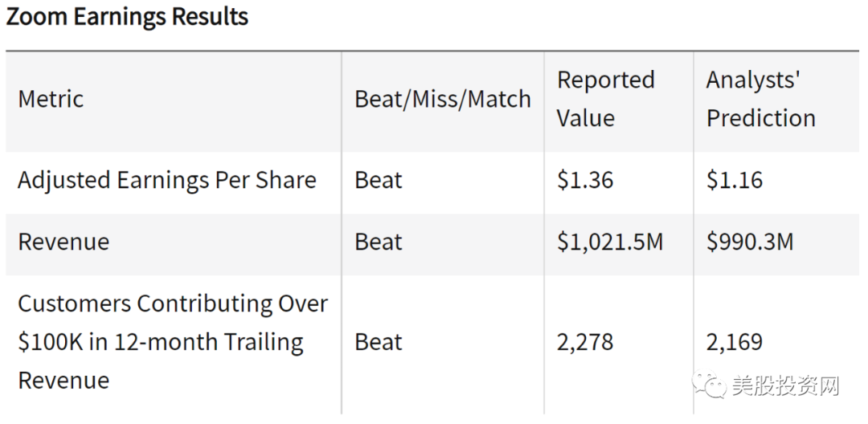868x424 pixels.
Task: Click the 2,278 reported customers value
Action: (585, 342)
